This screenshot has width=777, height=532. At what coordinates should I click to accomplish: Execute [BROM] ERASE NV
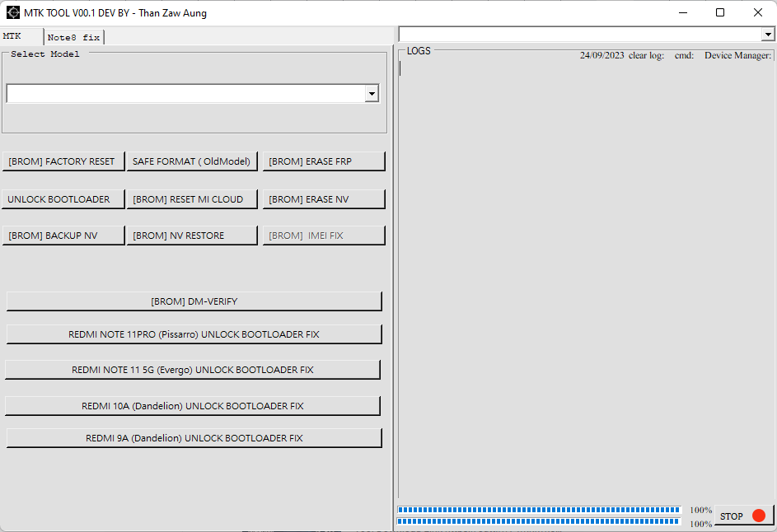[323, 198]
